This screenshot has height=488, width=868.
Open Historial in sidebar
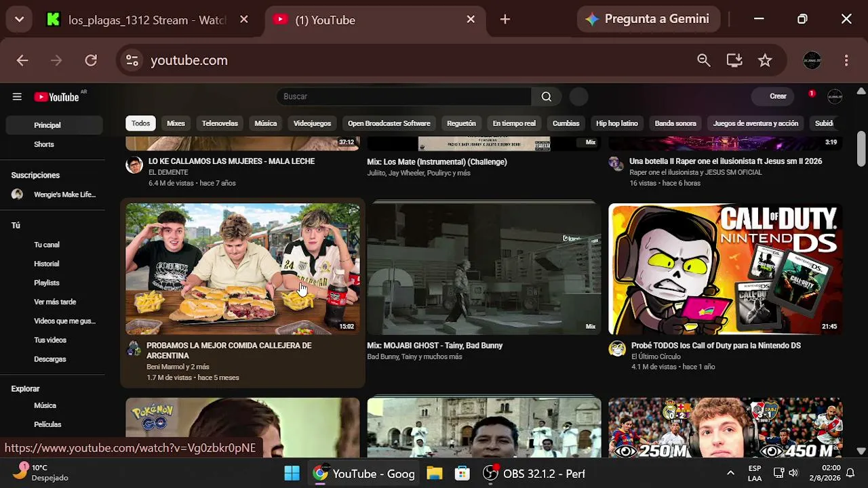[54, 264]
